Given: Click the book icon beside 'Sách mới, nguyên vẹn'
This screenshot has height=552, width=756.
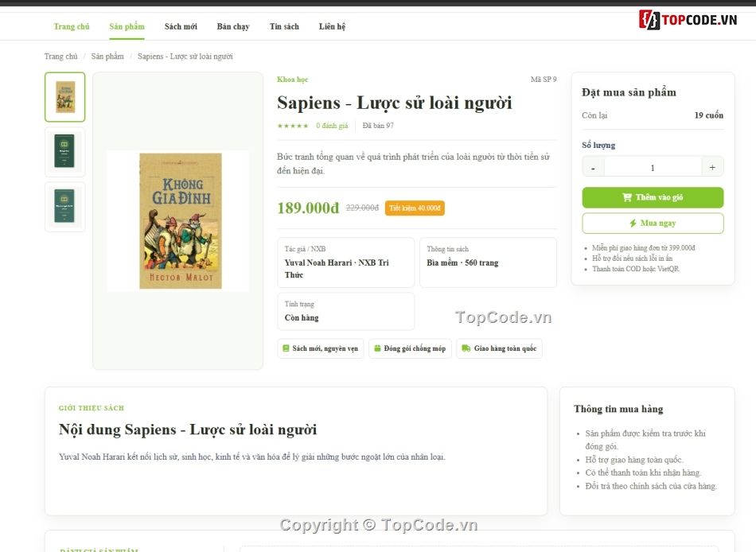Looking at the screenshot, I should pyautogui.click(x=286, y=348).
